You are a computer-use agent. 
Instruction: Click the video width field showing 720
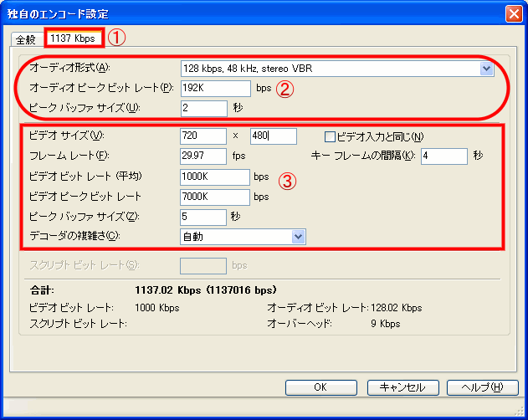click(x=203, y=136)
